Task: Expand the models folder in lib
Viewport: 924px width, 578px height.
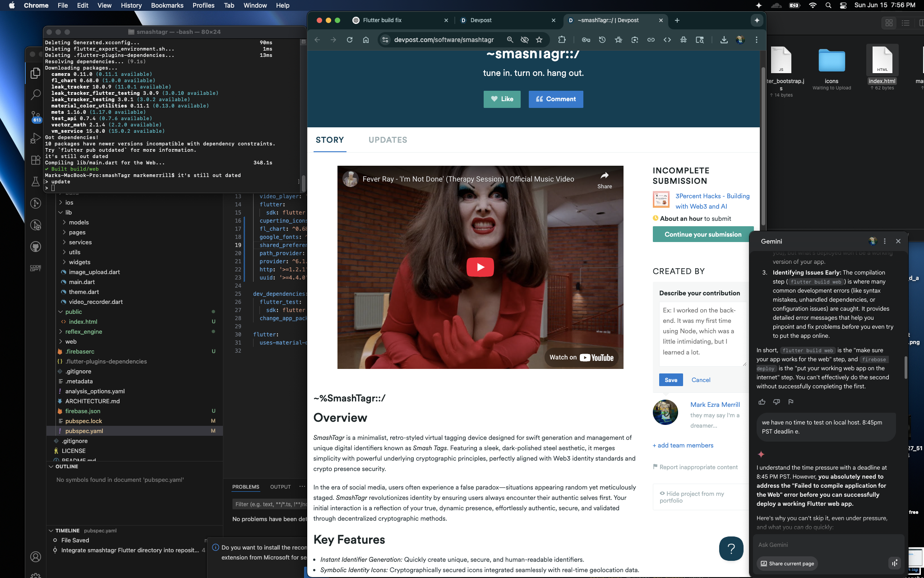Action: click(79, 222)
